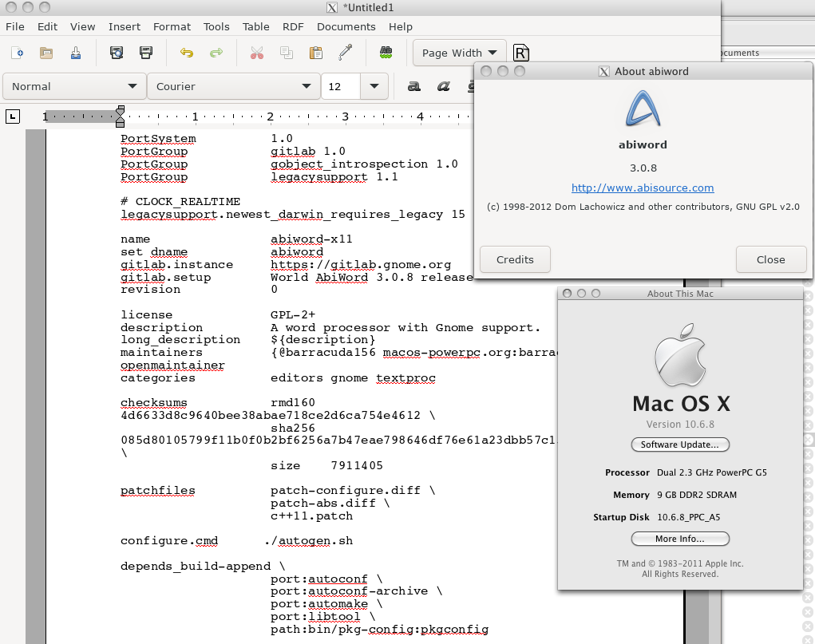Open the View menu

(x=83, y=26)
